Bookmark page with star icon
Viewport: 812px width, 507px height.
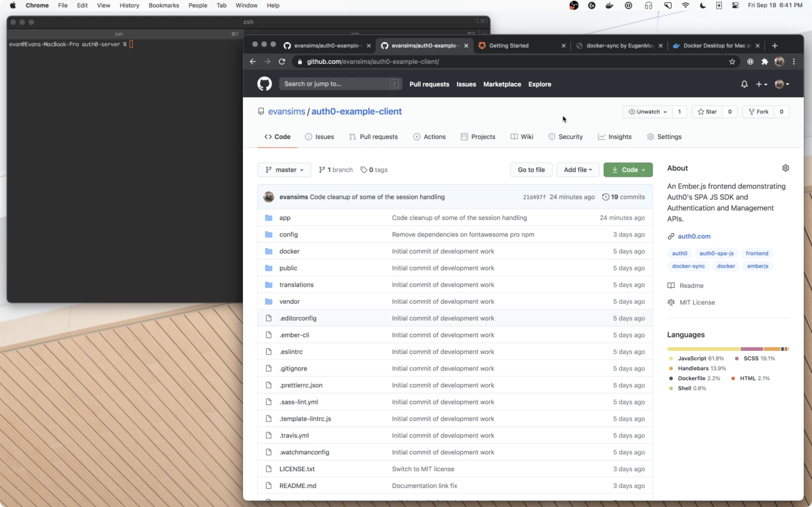click(x=732, y=62)
